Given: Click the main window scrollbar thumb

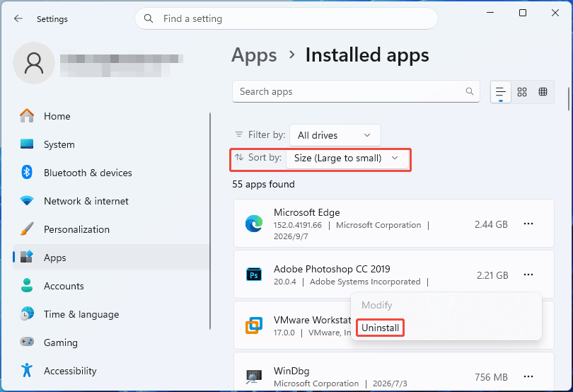Looking at the screenshot, I should pyautogui.click(x=569, y=99).
